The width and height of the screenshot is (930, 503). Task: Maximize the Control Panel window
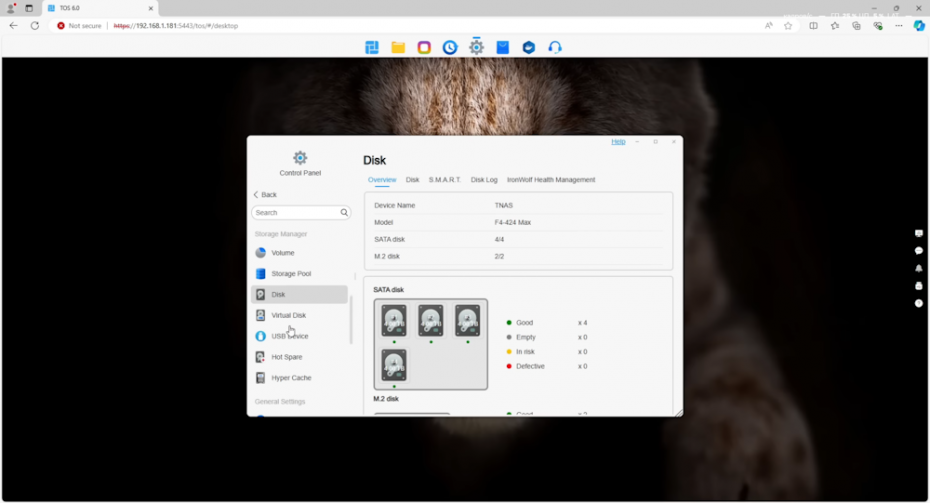[655, 142]
